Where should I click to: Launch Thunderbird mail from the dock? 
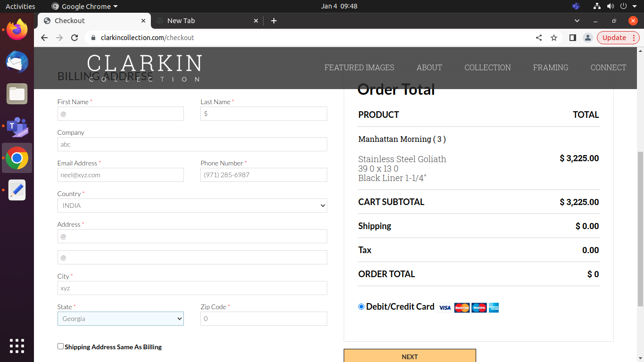pyautogui.click(x=17, y=62)
